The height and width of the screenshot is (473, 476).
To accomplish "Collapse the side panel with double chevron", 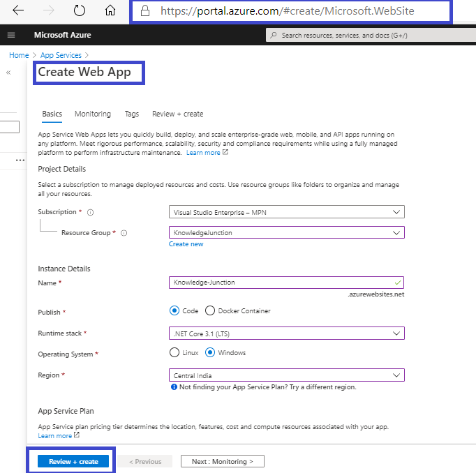I will (x=8, y=73).
